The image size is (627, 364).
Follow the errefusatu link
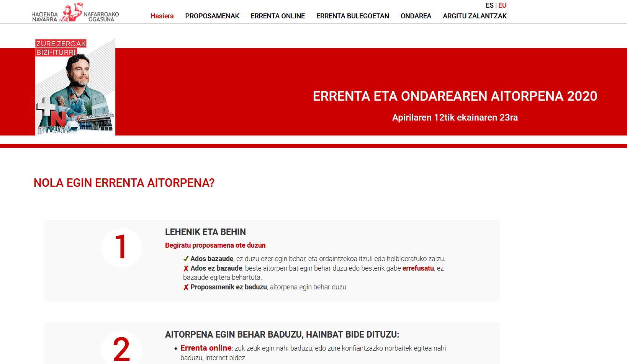pos(418,268)
